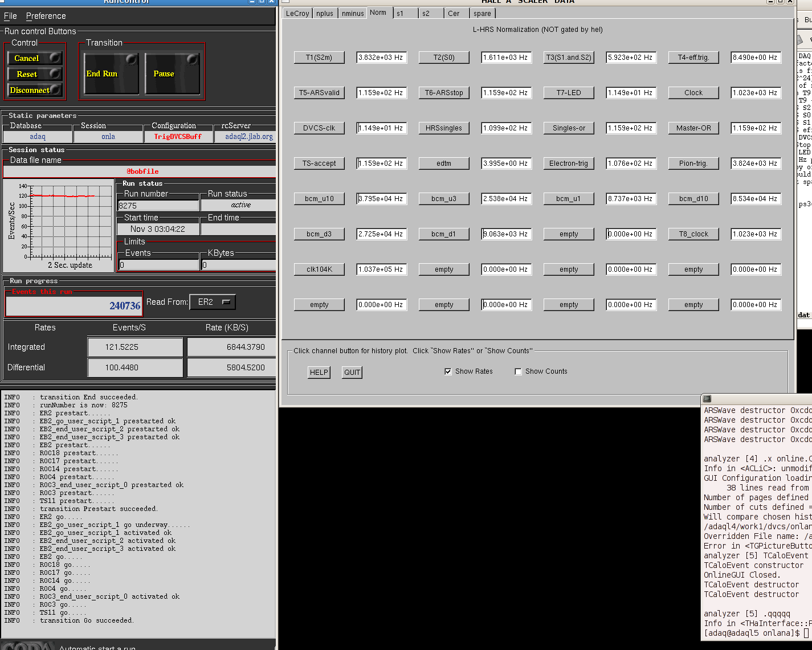Screen dimensions: 812x650
Task: Switch to the nplus tab
Action: pos(325,13)
